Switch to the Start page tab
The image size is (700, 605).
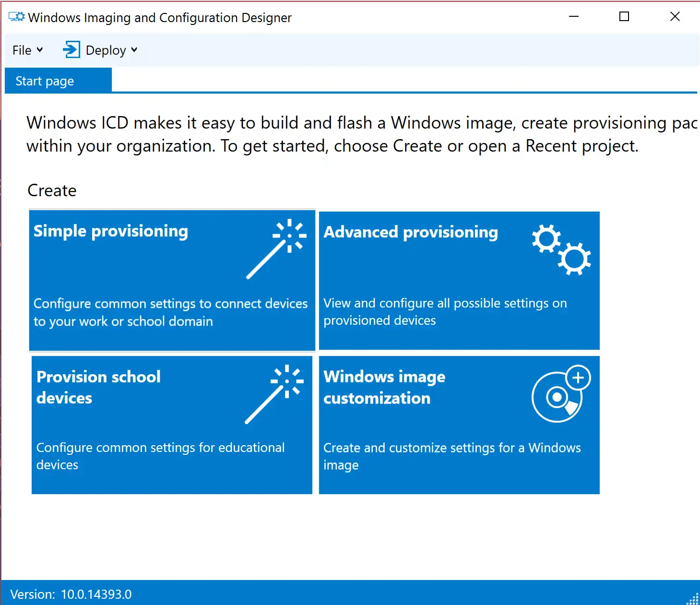58,81
